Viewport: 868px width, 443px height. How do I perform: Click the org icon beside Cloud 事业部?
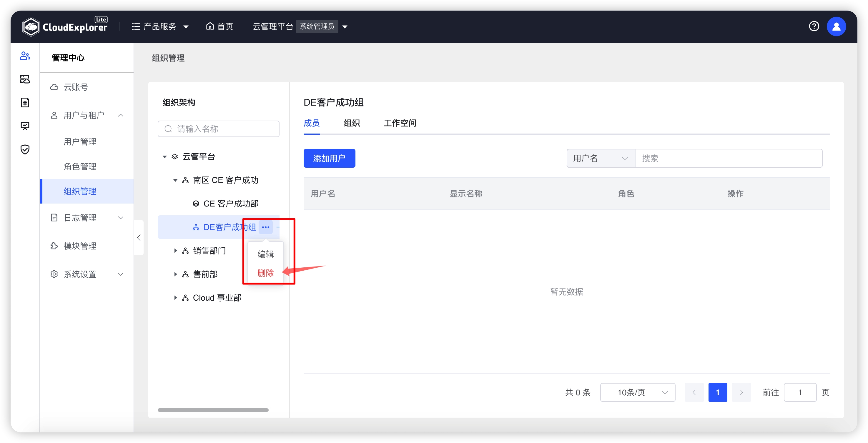tap(185, 298)
